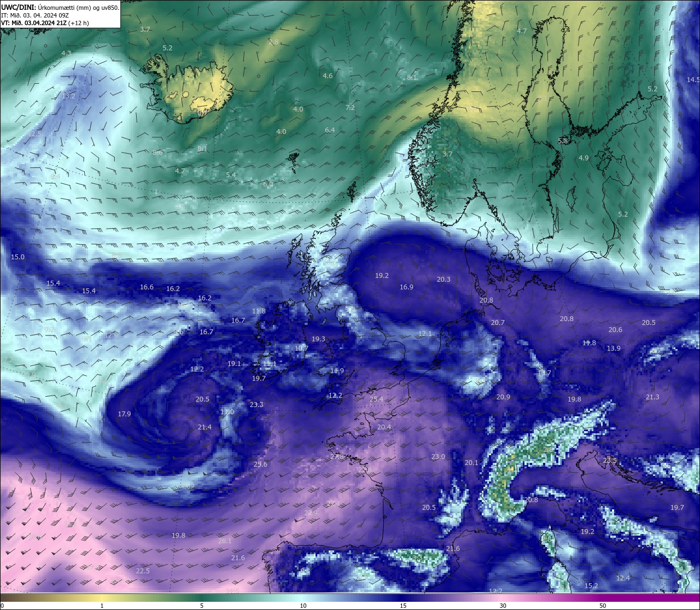Click the 4.3 value in the top-left area
The width and height of the screenshot is (700, 610).
pyautogui.click(x=66, y=53)
